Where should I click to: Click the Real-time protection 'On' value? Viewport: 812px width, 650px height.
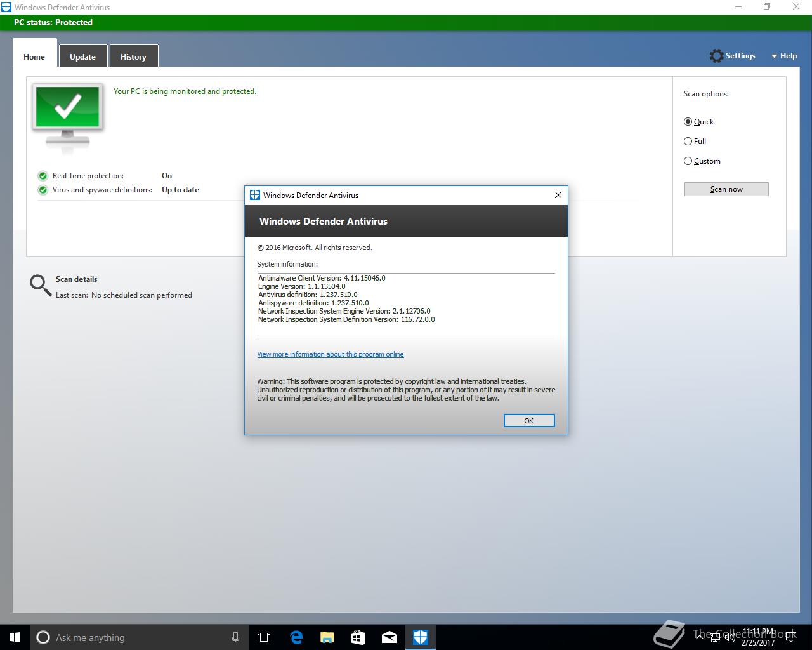tap(167, 176)
